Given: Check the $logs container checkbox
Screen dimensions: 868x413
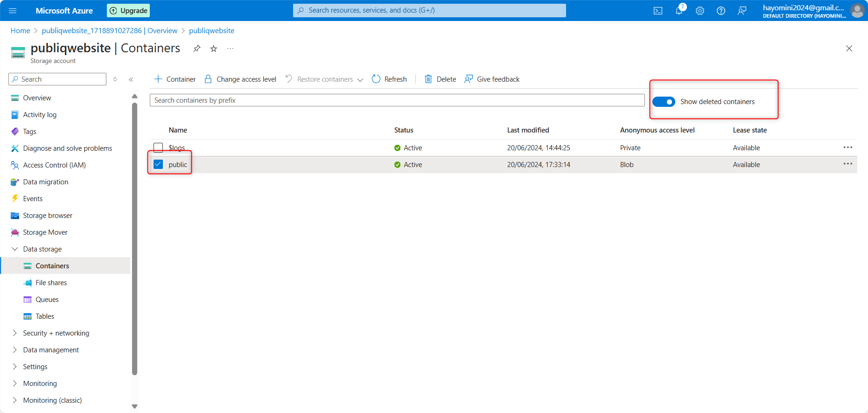Looking at the screenshot, I should (x=158, y=147).
